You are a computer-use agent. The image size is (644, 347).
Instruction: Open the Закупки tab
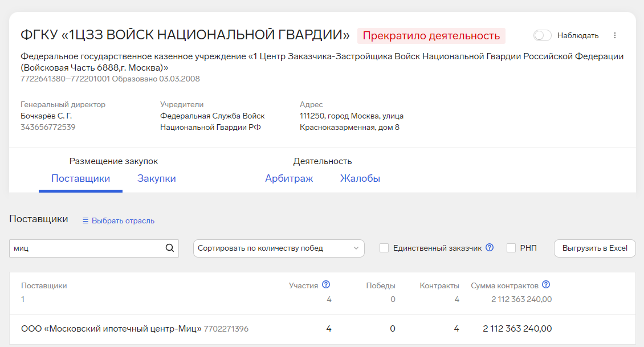(157, 179)
